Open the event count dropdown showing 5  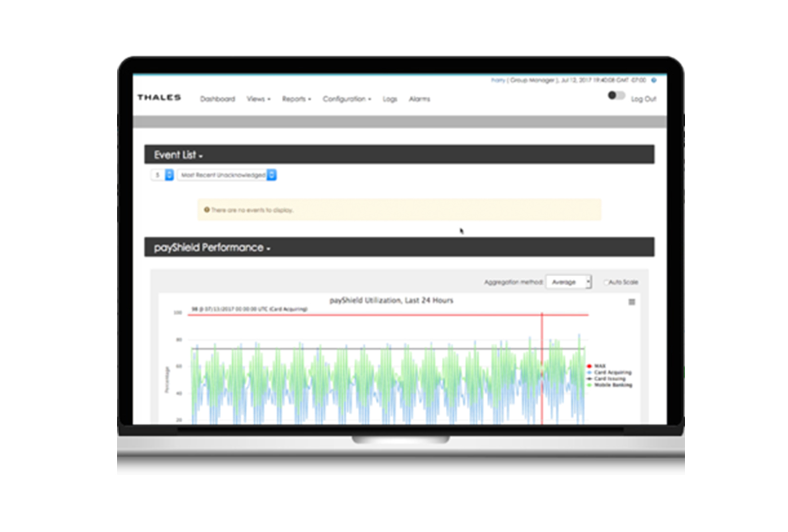pos(162,175)
